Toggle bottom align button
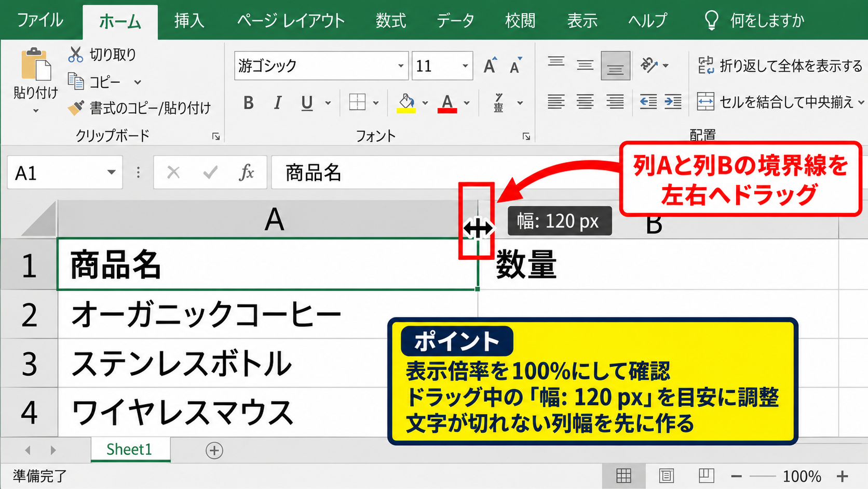 point(615,65)
